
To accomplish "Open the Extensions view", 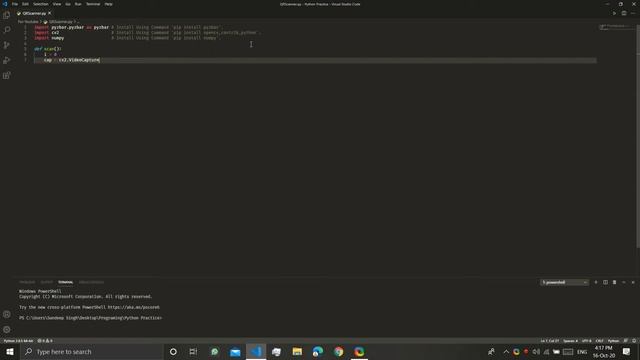I will (7, 75).
